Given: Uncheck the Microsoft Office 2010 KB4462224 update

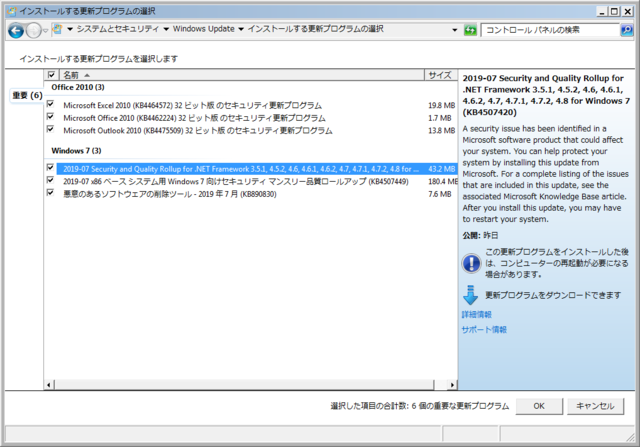Looking at the screenshot, I should pyautogui.click(x=50, y=116).
